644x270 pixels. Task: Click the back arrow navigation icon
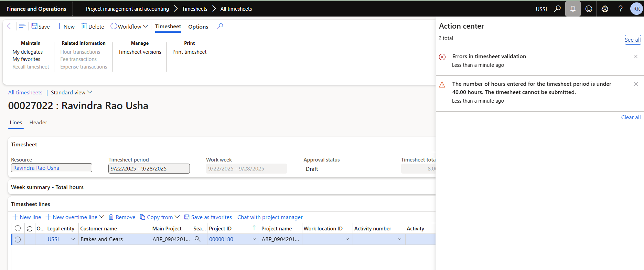10,26
